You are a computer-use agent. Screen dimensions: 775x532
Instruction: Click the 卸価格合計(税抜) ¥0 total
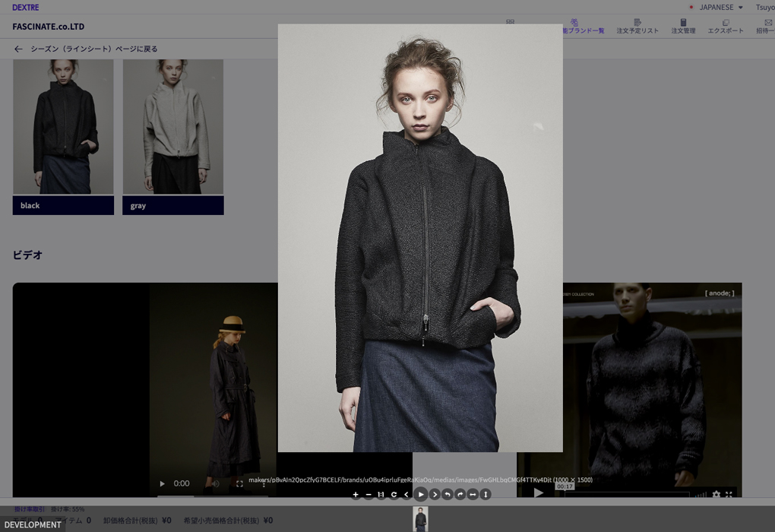coord(137,520)
